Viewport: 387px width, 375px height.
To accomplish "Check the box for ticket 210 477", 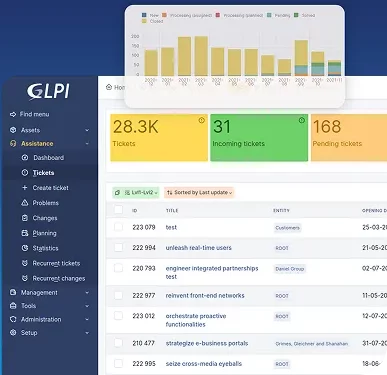I will [x=118, y=343].
